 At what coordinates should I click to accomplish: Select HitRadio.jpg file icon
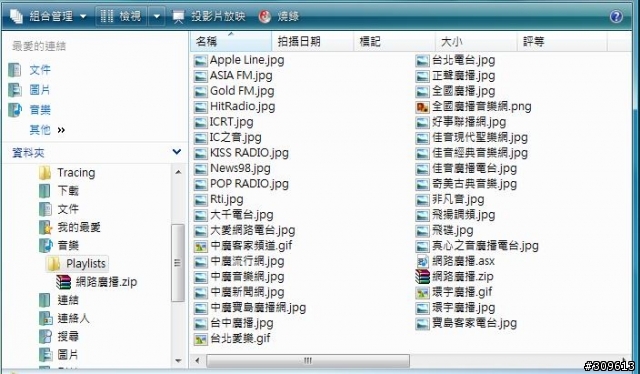tap(200, 107)
